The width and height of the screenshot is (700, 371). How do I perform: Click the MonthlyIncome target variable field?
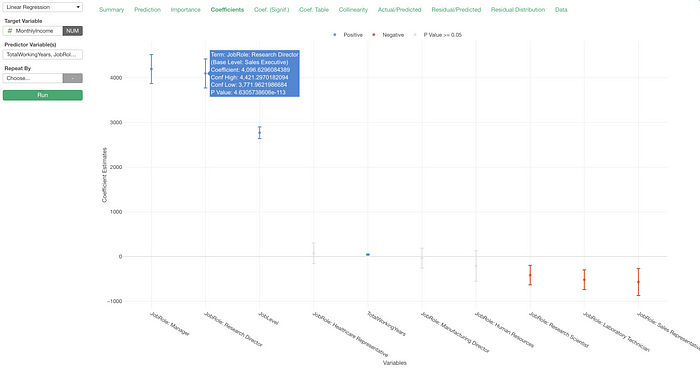(x=33, y=31)
